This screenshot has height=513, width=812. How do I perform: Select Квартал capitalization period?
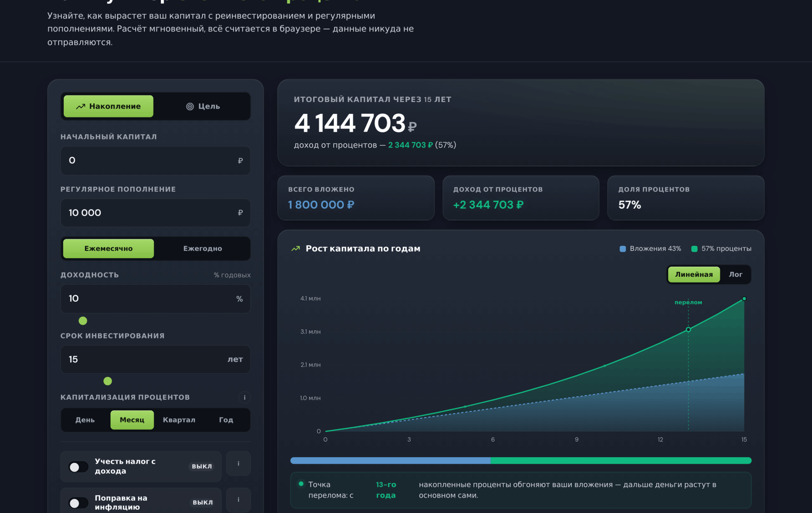(179, 420)
